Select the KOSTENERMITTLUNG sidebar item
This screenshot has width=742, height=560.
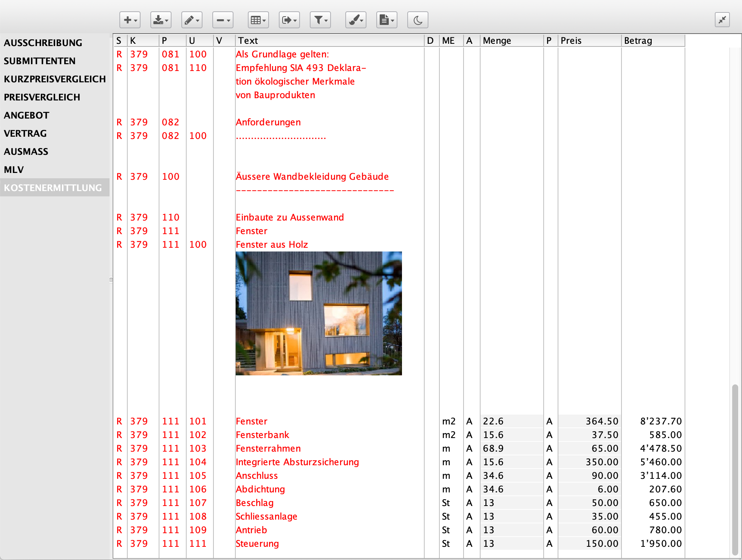click(53, 188)
